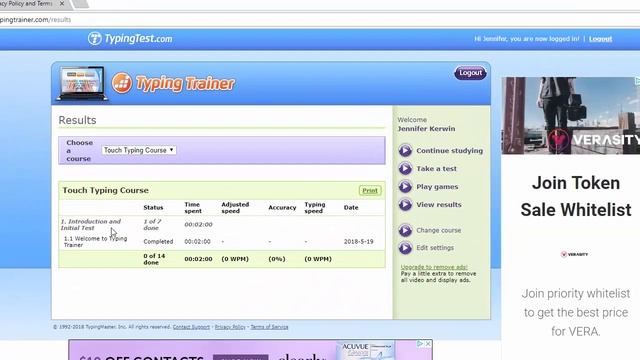This screenshot has width=640, height=360.
Task: Click the Logout link in top bar
Action: (x=600, y=39)
